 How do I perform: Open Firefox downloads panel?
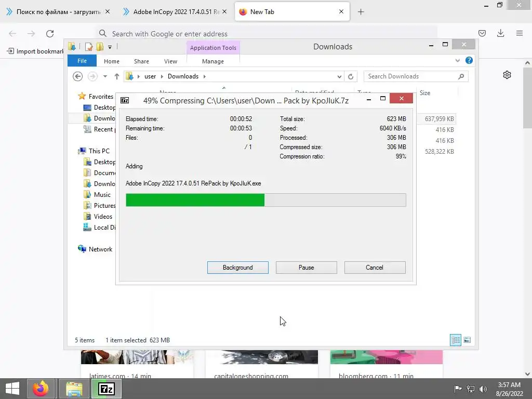coord(500,33)
